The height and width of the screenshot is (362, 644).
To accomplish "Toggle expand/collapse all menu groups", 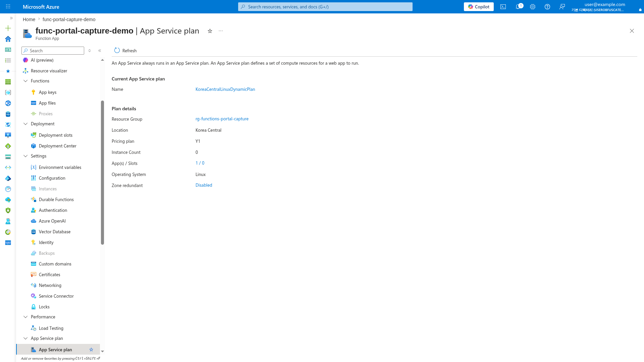I will [x=90, y=51].
